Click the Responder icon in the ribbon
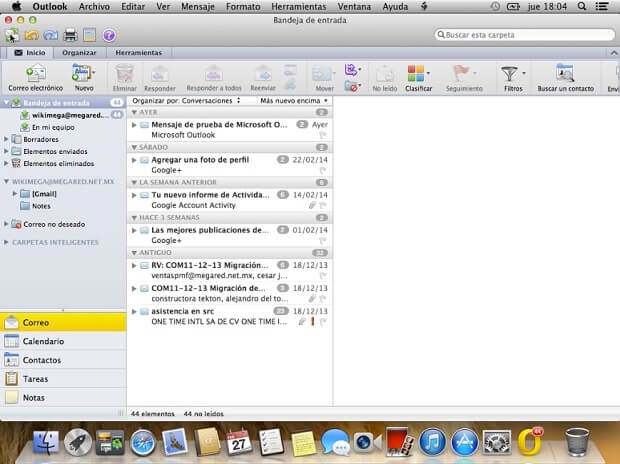This screenshot has height=464, width=620. (x=160, y=74)
